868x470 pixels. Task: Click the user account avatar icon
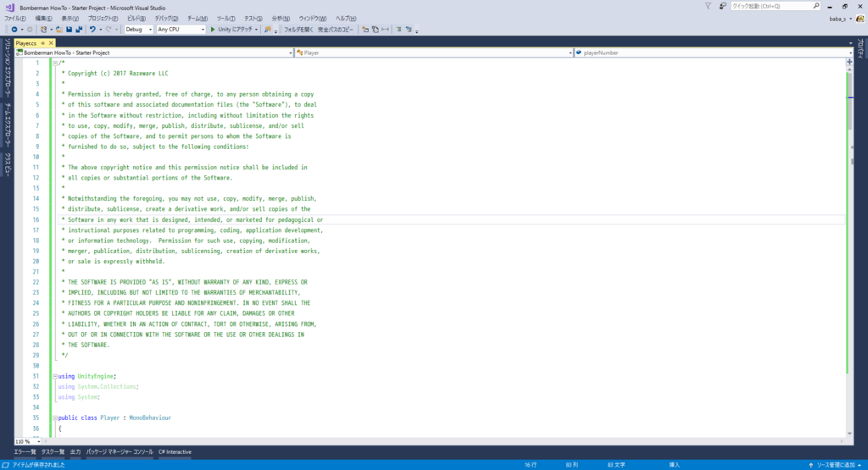click(860, 19)
